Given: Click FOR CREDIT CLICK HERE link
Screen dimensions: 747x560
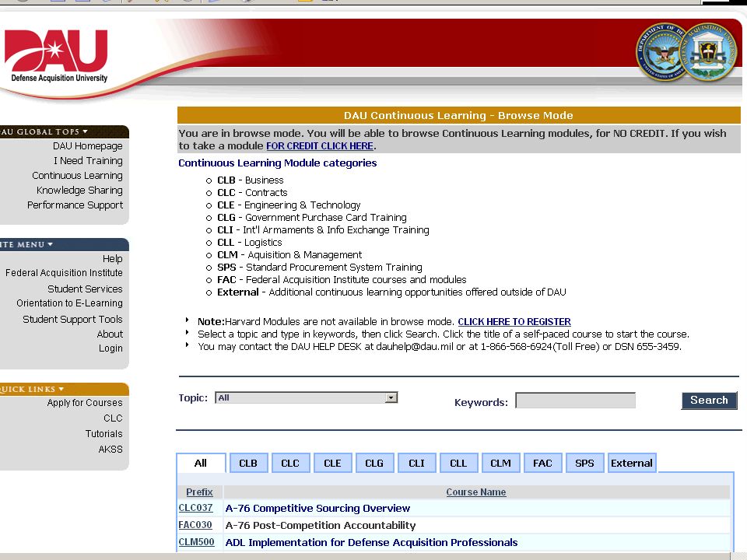Looking at the screenshot, I should (x=320, y=145).
